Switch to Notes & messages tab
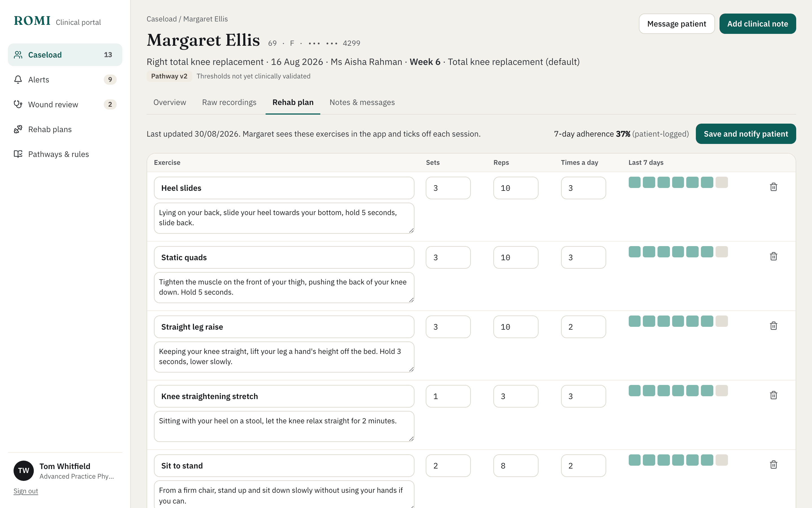The image size is (812, 508). 362,102
